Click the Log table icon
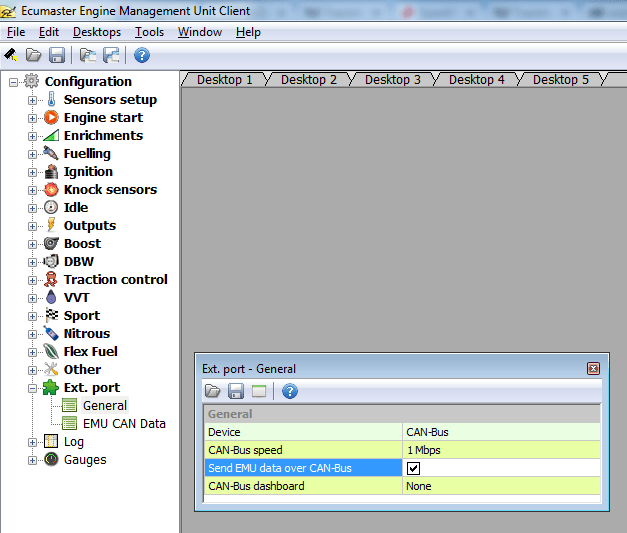 [x=51, y=441]
